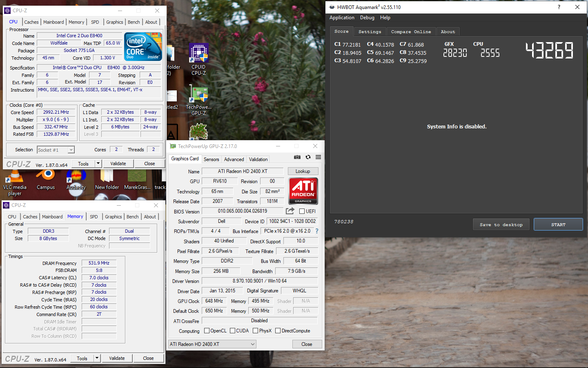Click the GPU name field ATI Radeon HD 2400 XT

point(243,171)
